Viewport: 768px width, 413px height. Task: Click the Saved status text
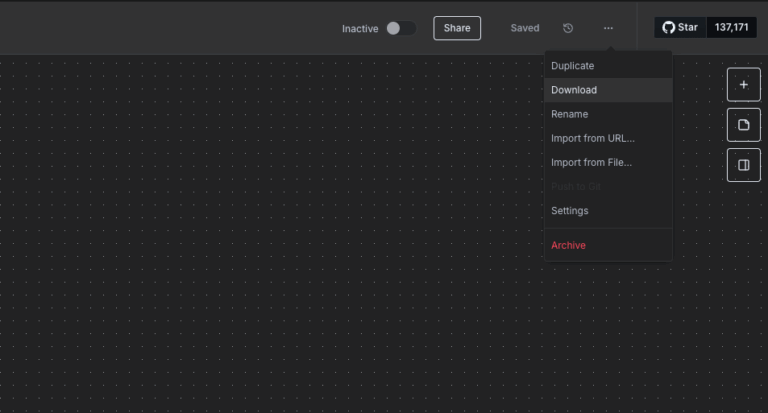click(524, 28)
